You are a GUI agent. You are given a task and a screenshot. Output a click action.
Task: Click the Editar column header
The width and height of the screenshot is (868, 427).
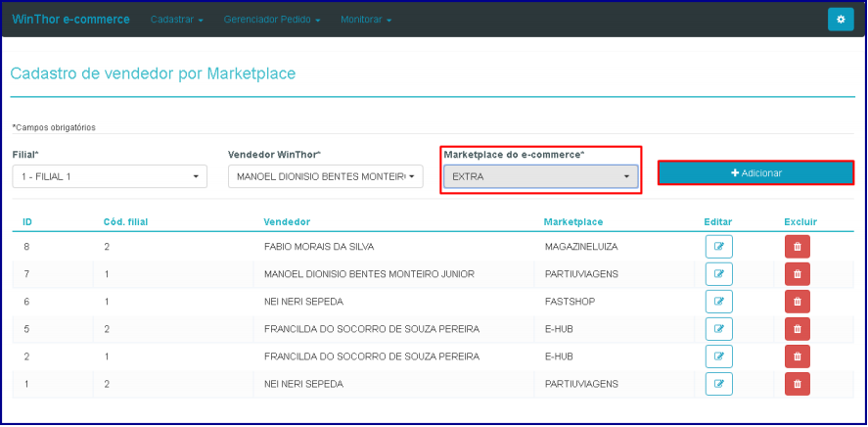tap(718, 222)
